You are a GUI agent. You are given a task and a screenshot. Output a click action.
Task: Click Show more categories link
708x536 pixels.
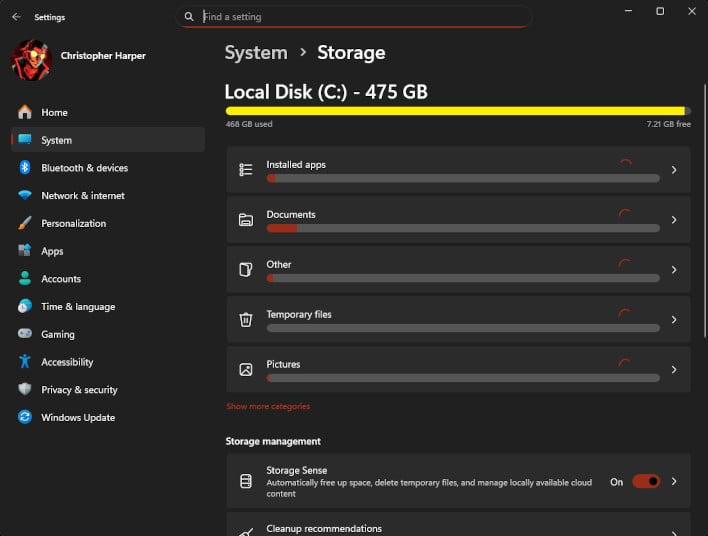point(268,406)
